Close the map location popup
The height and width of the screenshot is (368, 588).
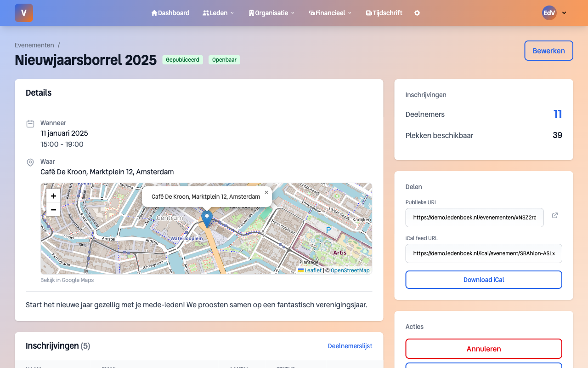[266, 192]
